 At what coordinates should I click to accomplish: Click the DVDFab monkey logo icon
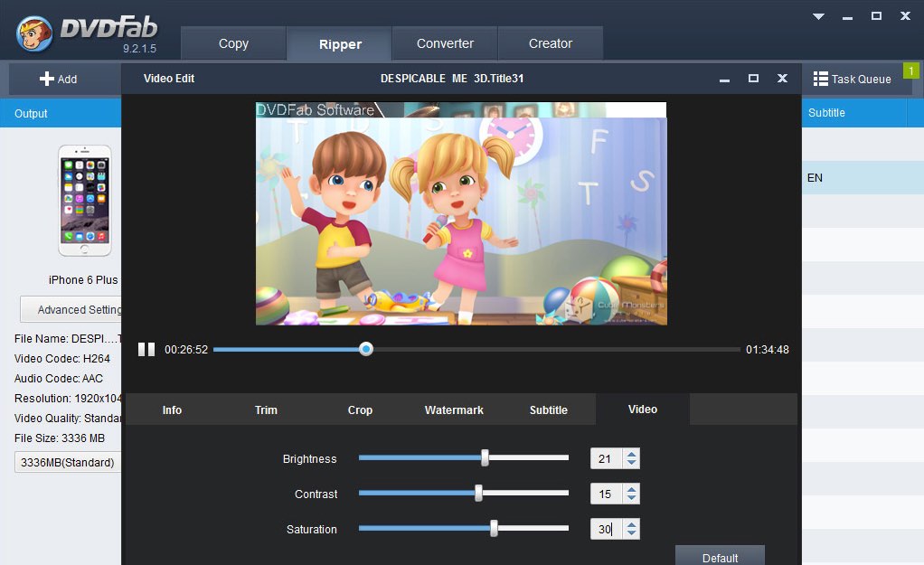pos(34,33)
